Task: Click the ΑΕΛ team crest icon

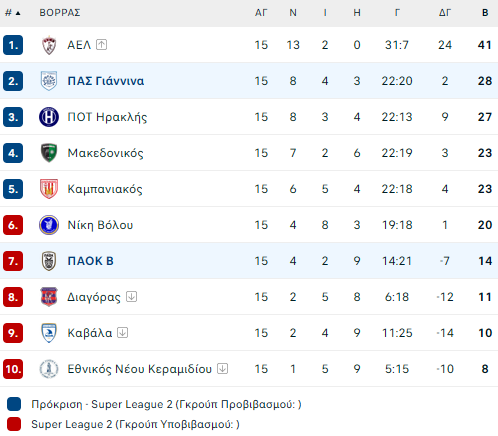Action: [x=49, y=45]
